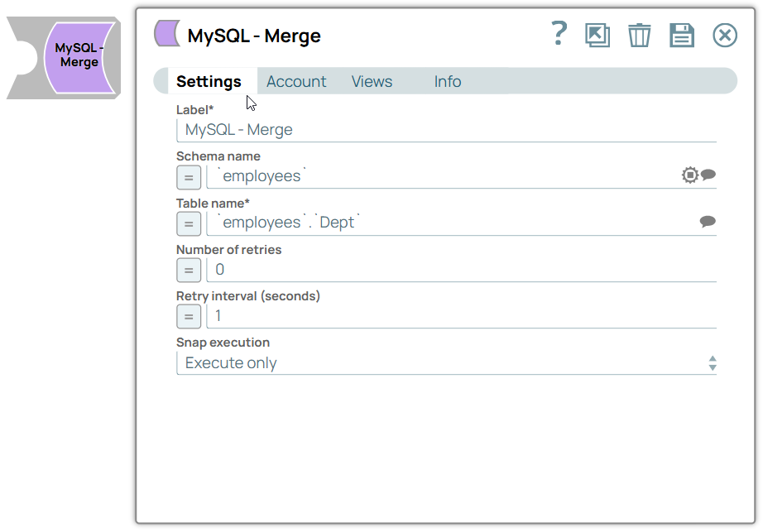Open the Info tab
763x532 pixels.
pyautogui.click(x=448, y=81)
